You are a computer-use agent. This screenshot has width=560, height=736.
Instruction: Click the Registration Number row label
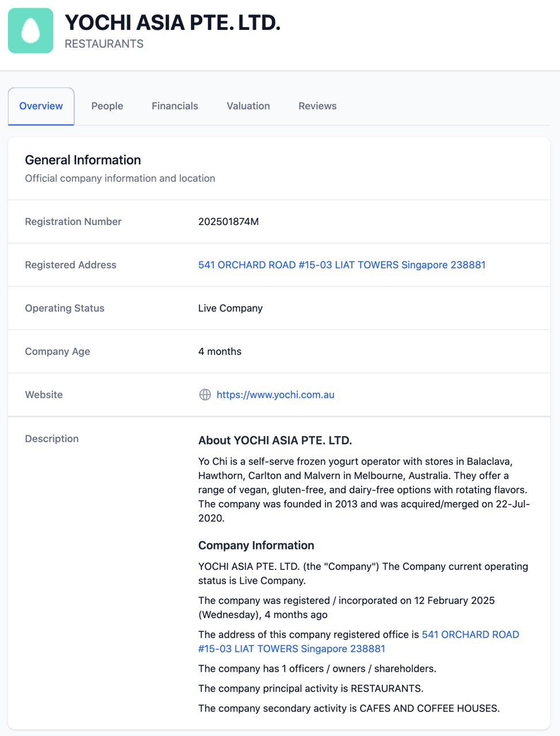click(x=73, y=222)
